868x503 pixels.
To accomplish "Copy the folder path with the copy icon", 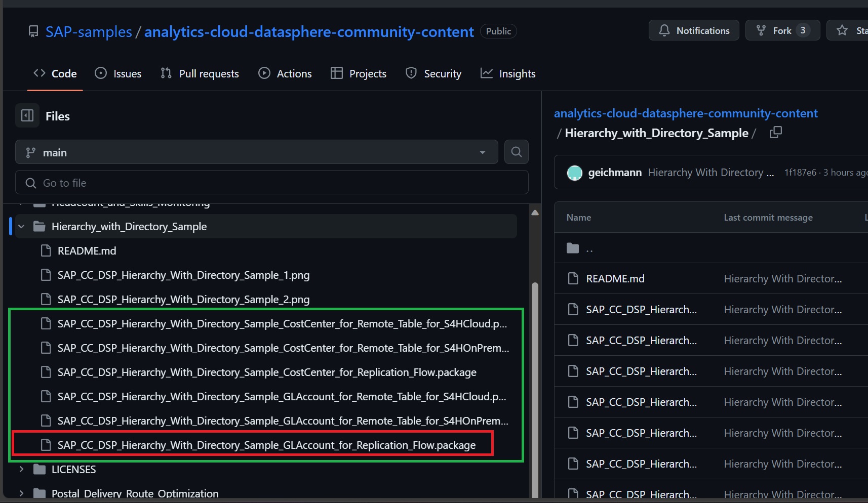I will 775,133.
